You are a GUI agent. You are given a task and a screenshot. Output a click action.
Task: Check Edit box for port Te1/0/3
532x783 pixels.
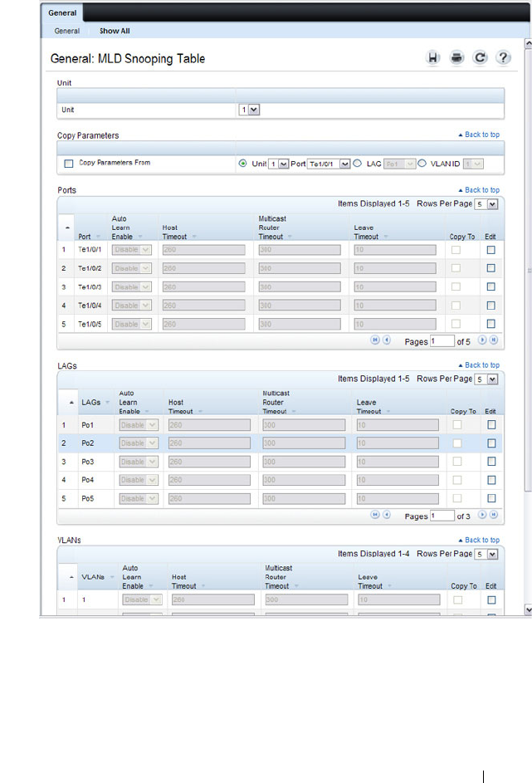[x=491, y=286]
